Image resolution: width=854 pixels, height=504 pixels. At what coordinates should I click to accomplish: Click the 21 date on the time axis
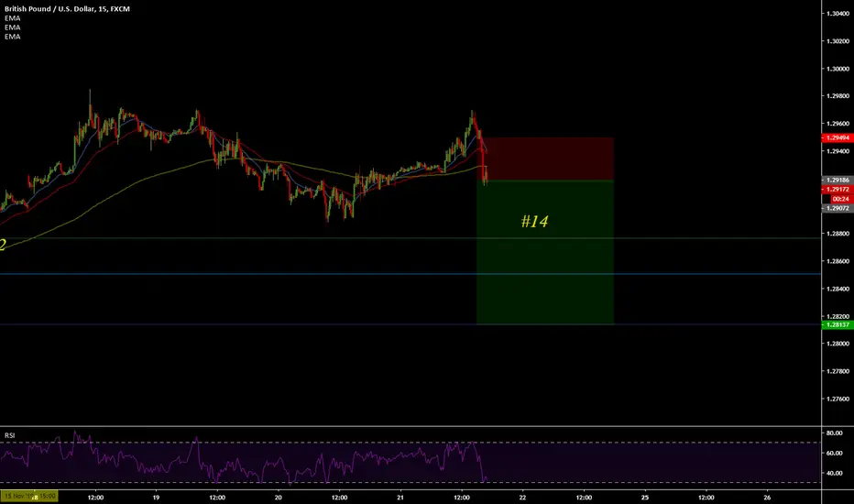point(400,498)
